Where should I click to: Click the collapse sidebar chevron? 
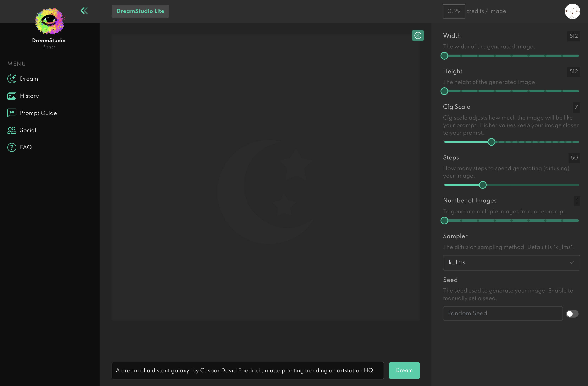coord(85,11)
